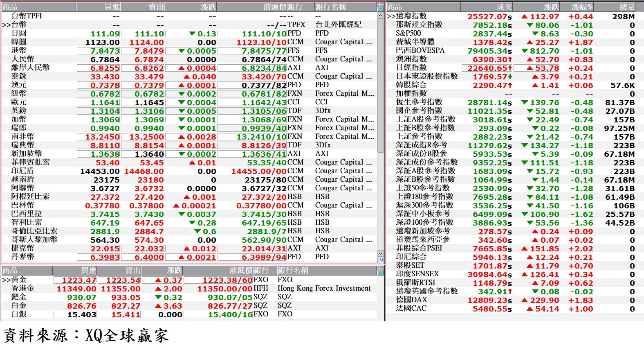Select the 越南盾 currency row
Screen dimensions: 644x350
point(189,179)
